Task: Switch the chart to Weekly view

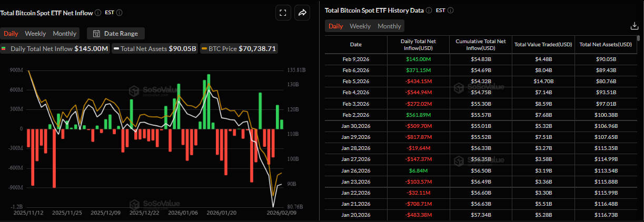Action: (x=35, y=34)
